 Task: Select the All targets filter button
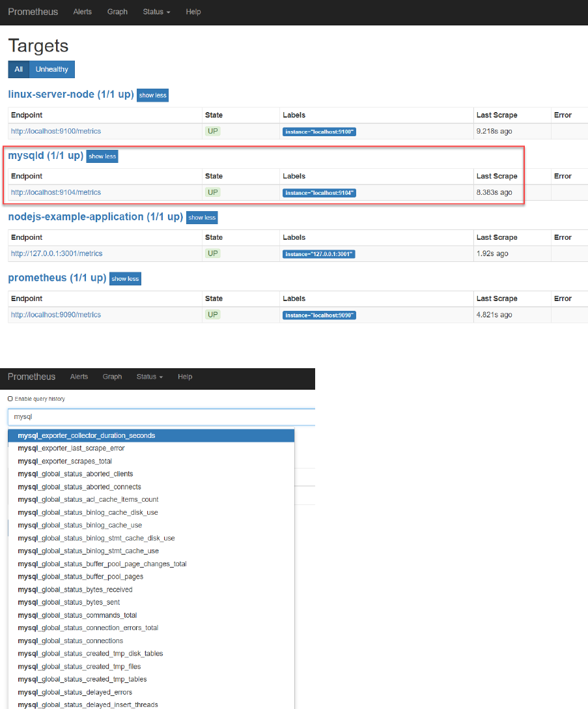coord(18,69)
